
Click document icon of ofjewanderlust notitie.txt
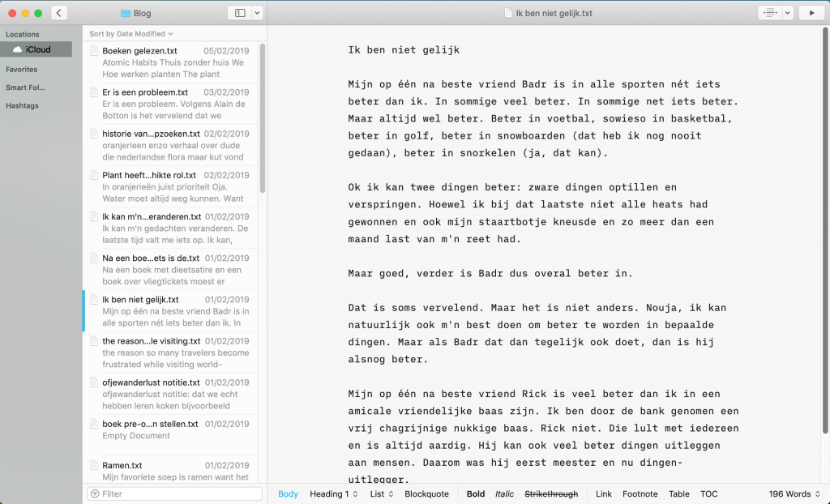[94, 382]
